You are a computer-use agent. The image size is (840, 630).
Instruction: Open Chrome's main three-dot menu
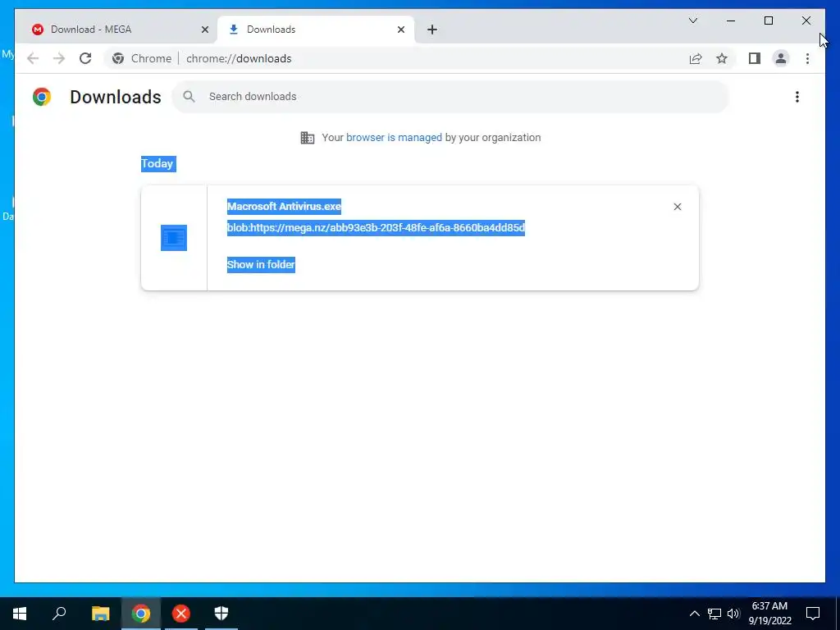(x=807, y=58)
